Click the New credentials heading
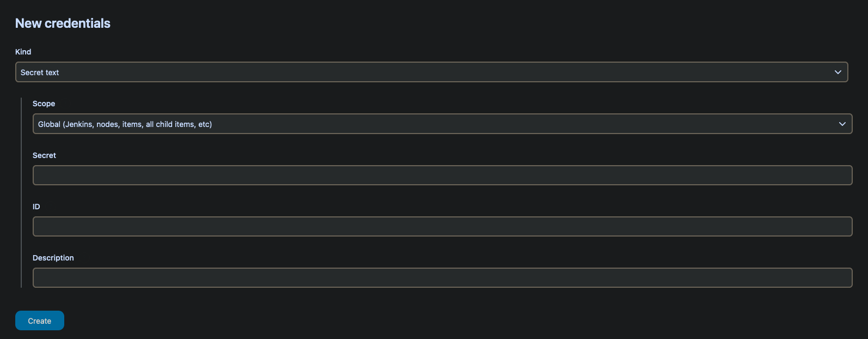 click(63, 23)
